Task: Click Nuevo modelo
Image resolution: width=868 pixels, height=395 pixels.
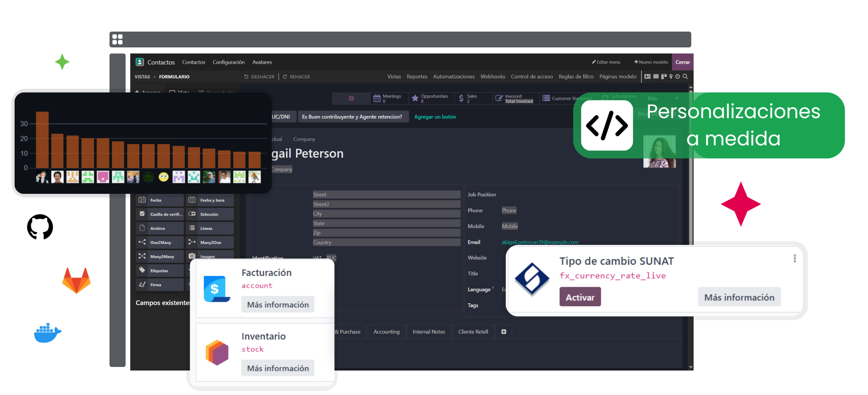Action: (x=651, y=62)
